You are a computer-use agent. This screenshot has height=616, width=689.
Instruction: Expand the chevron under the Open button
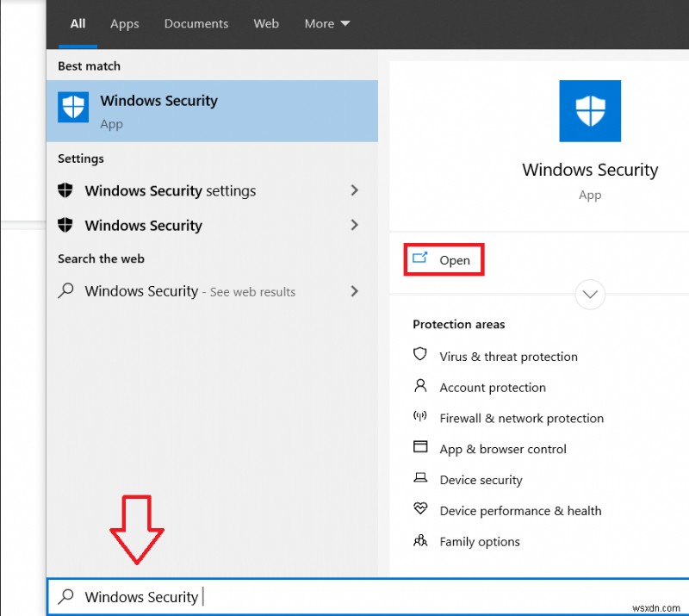tap(590, 295)
